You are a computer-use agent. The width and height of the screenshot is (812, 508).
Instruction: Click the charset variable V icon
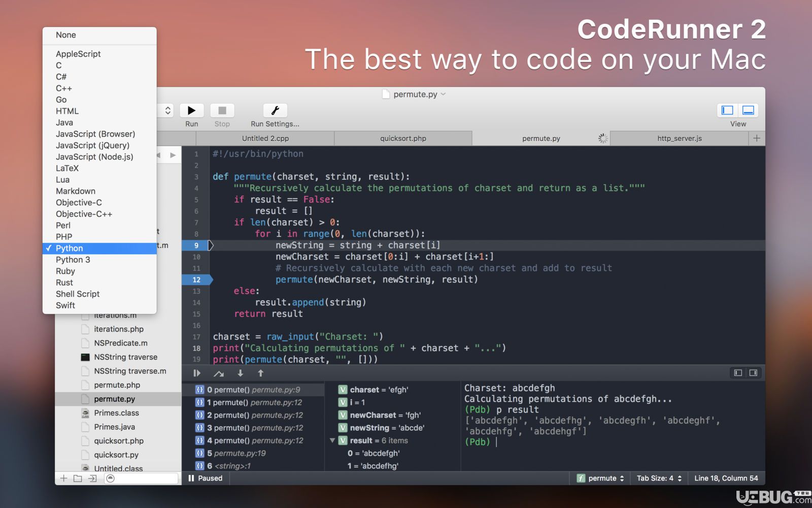click(343, 390)
